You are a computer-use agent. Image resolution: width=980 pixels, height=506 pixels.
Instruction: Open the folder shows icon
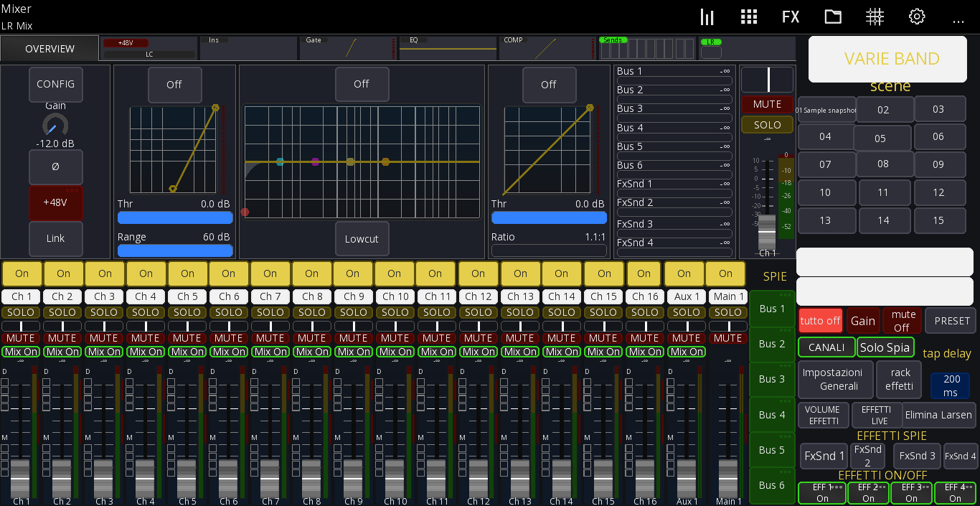(x=833, y=17)
